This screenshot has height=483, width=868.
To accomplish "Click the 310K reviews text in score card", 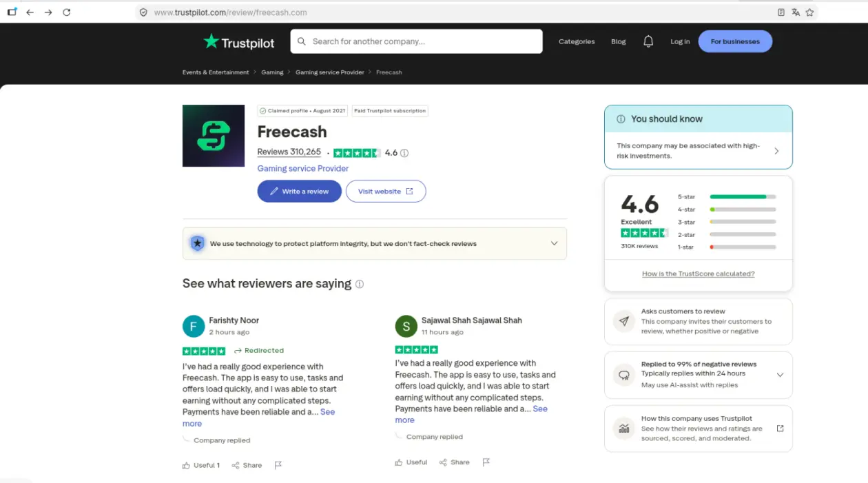I will tap(639, 246).
